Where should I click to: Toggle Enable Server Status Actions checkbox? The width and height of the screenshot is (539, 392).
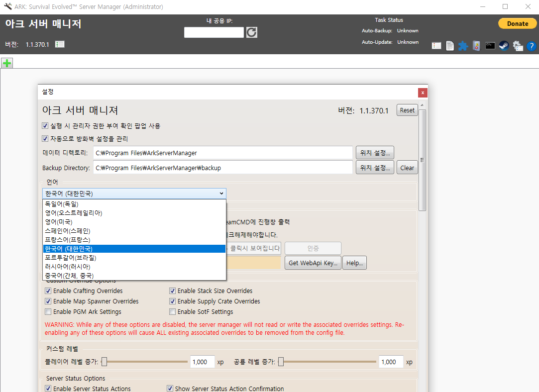pyautogui.click(x=48, y=388)
